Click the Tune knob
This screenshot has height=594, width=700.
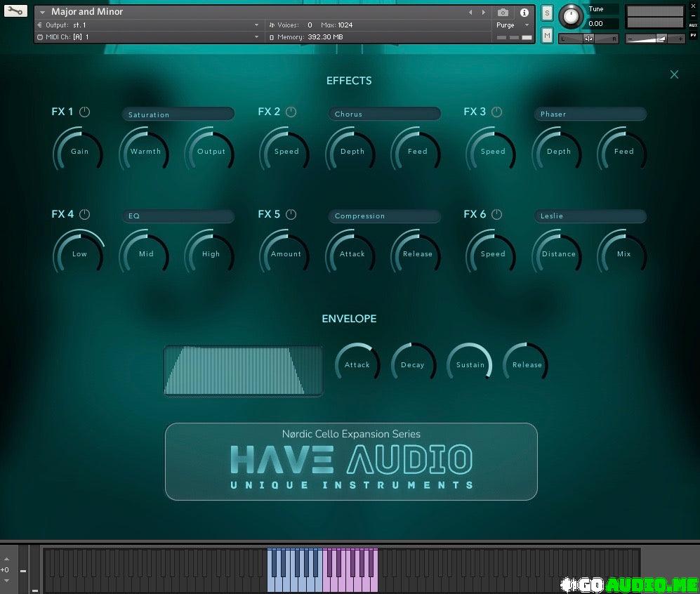[x=571, y=17]
